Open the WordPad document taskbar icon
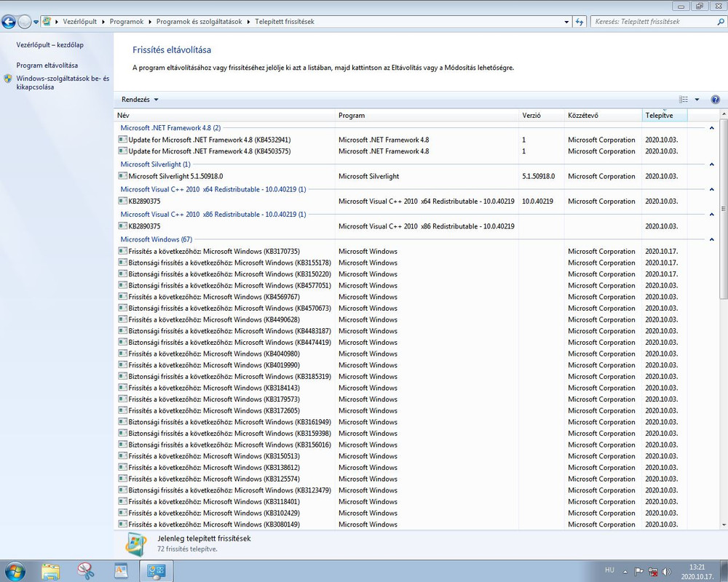728x582 pixels. point(121,571)
